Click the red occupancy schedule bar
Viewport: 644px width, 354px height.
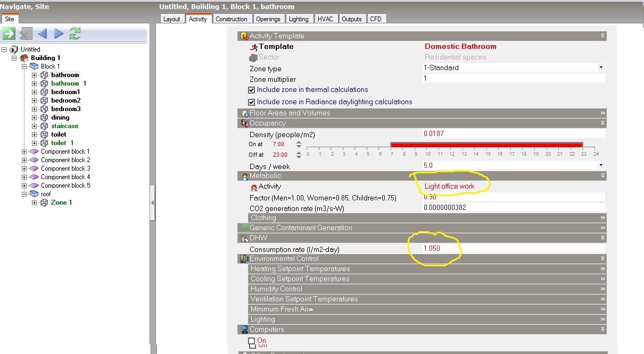pyautogui.click(x=486, y=145)
